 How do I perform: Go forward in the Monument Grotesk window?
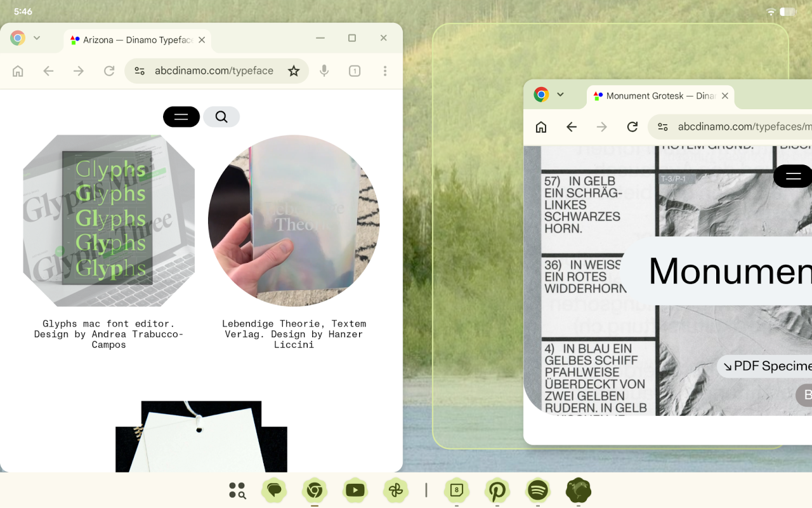pos(602,127)
